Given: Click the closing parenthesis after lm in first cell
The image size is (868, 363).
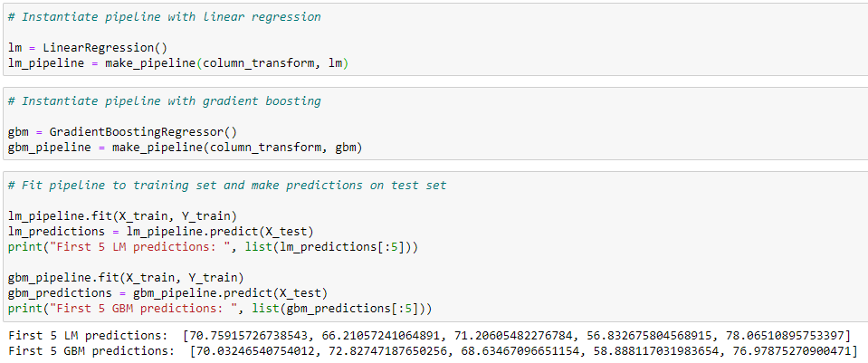Looking at the screenshot, I should [346, 63].
